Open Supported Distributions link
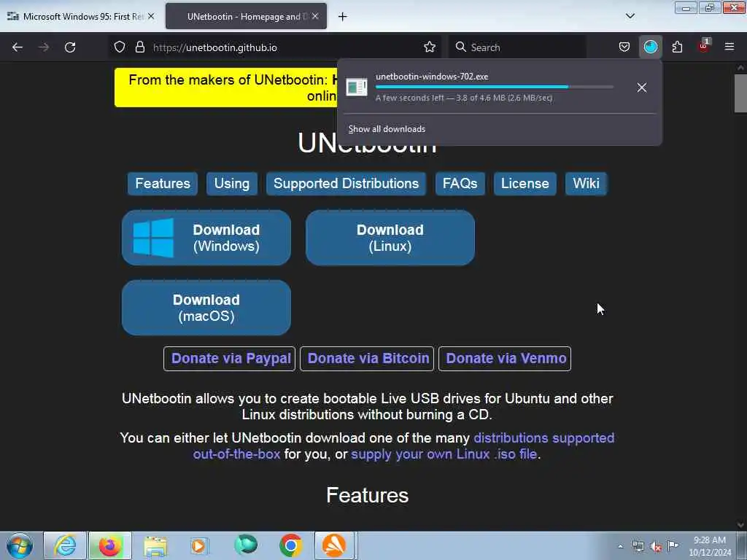The image size is (747, 560). (x=346, y=184)
